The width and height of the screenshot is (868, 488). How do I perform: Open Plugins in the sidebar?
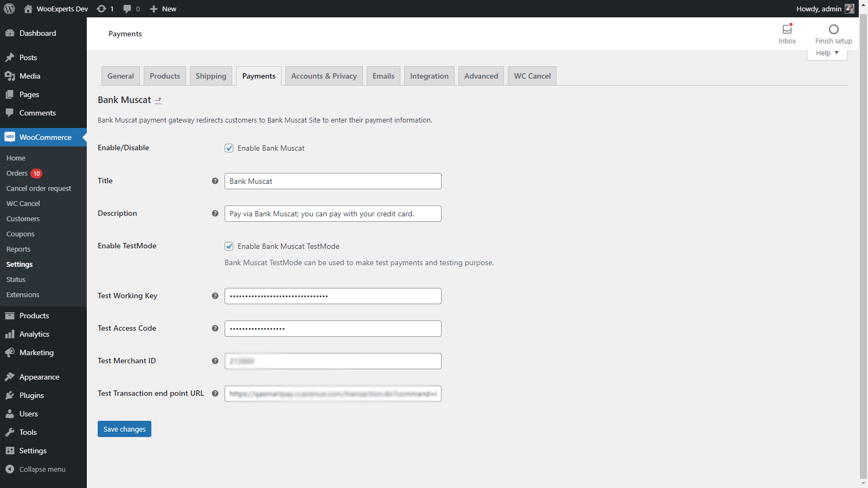[x=43, y=395]
